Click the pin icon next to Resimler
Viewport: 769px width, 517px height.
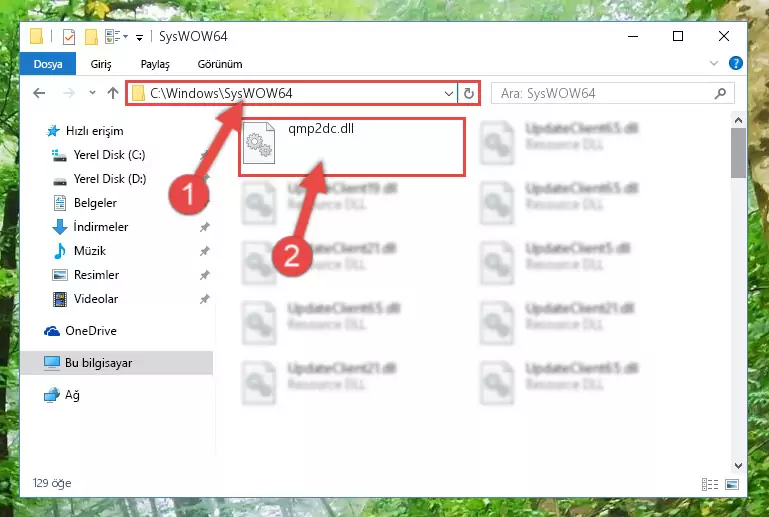click(205, 275)
